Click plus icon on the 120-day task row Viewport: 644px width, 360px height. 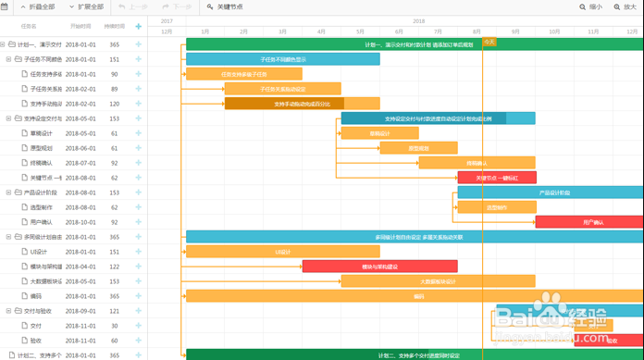(139, 104)
